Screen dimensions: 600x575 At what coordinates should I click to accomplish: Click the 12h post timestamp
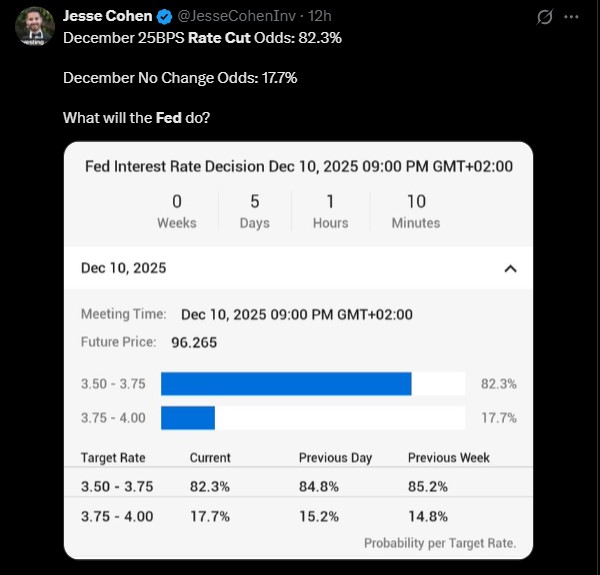click(x=320, y=17)
